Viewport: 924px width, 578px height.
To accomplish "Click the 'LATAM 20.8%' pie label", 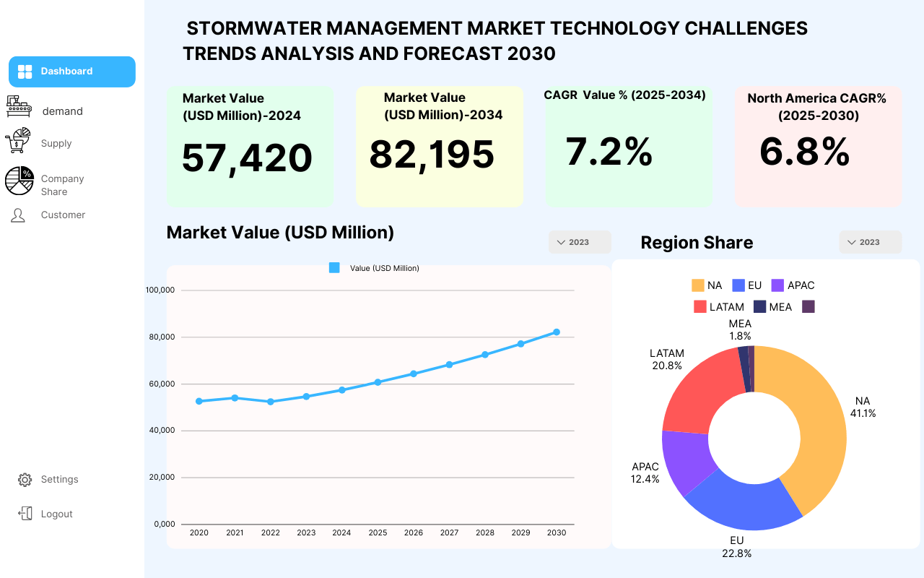I will [x=667, y=360].
